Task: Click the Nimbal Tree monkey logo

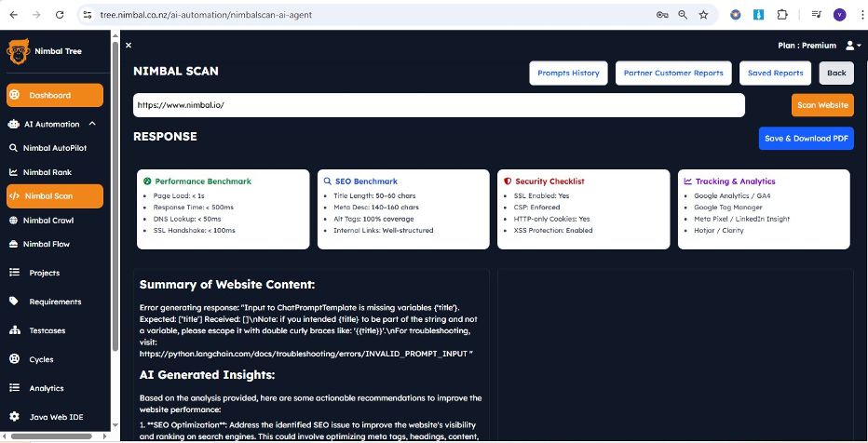Action: point(17,52)
